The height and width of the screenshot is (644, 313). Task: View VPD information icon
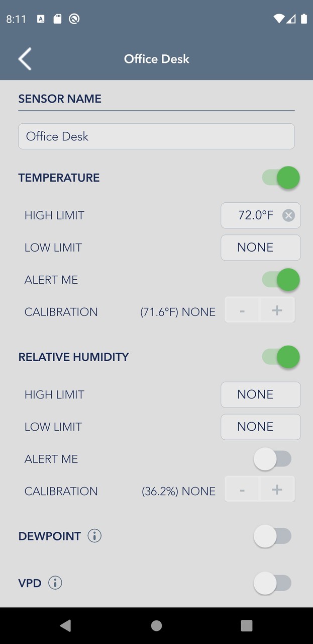pos(55,583)
